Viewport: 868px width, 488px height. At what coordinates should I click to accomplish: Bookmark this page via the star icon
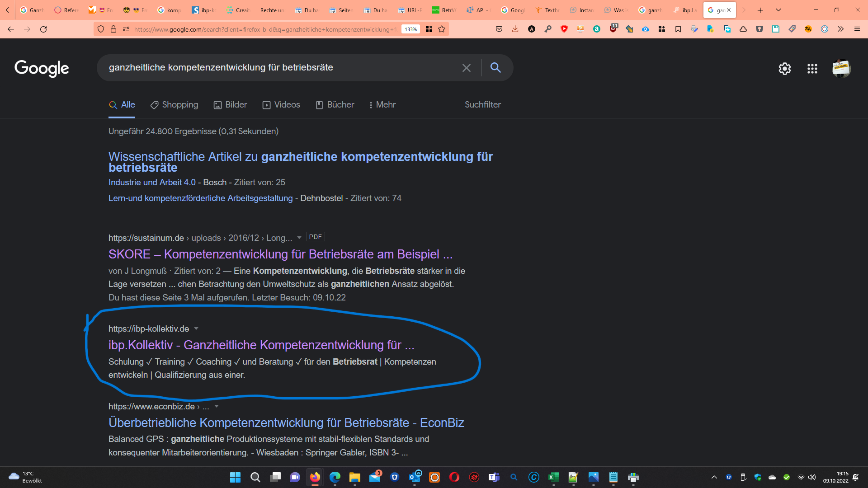click(441, 29)
